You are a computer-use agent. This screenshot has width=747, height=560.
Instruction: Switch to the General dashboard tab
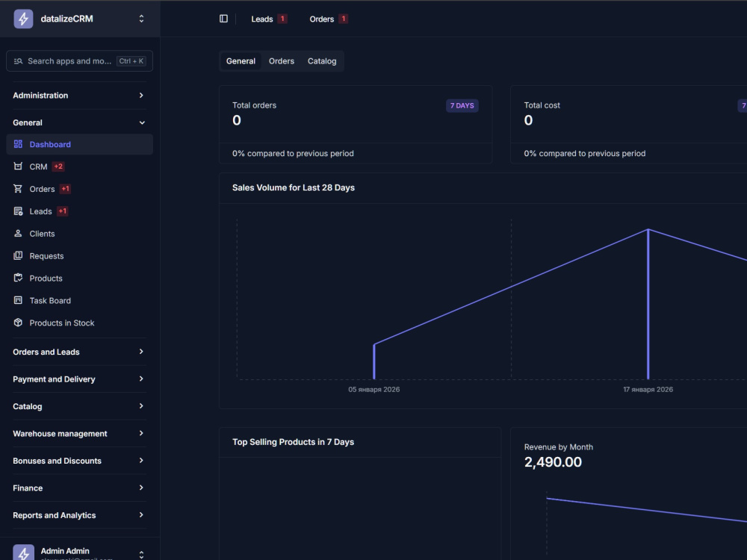tap(241, 61)
